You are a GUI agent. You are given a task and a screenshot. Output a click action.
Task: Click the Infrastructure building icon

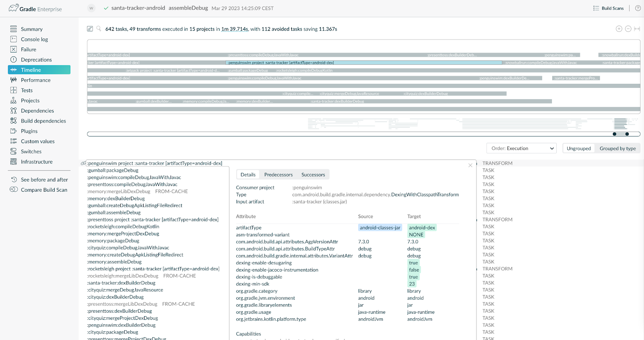(14, 162)
